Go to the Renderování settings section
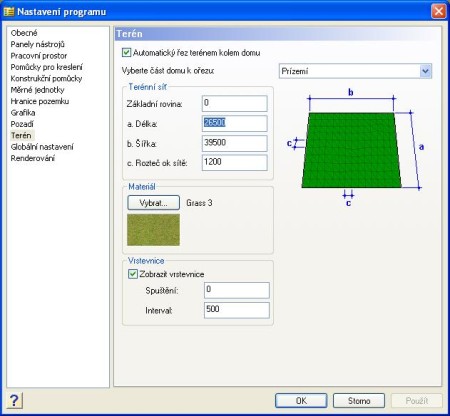This screenshot has height=416, width=450. pos(33,158)
